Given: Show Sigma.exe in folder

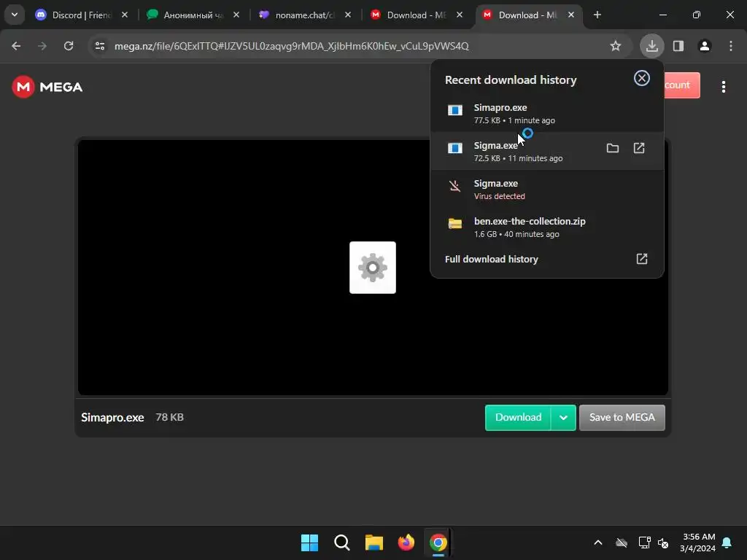Looking at the screenshot, I should pyautogui.click(x=613, y=148).
